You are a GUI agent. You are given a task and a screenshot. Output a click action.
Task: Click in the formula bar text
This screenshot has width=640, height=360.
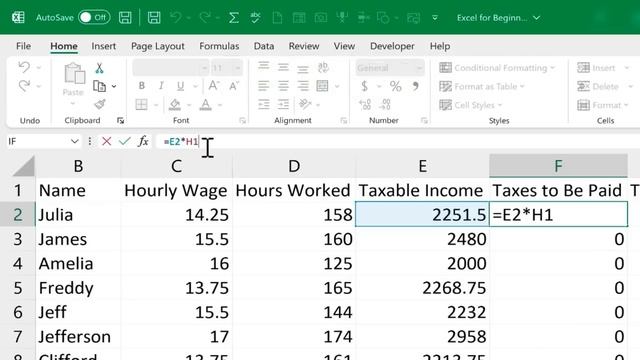pyautogui.click(x=181, y=142)
